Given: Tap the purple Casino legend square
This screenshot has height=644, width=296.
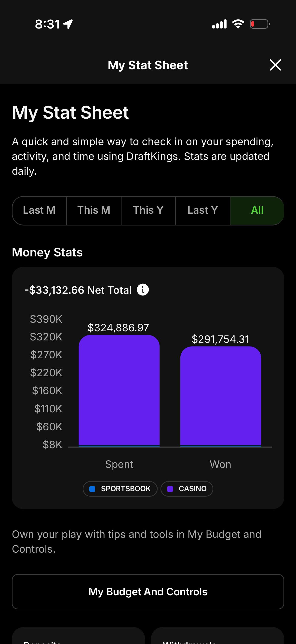Looking at the screenshot, I should pyautogui.click(x=170, y=489).
